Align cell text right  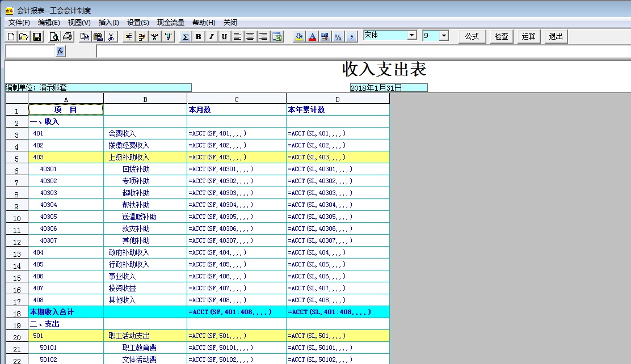click(x=263, y=37)
